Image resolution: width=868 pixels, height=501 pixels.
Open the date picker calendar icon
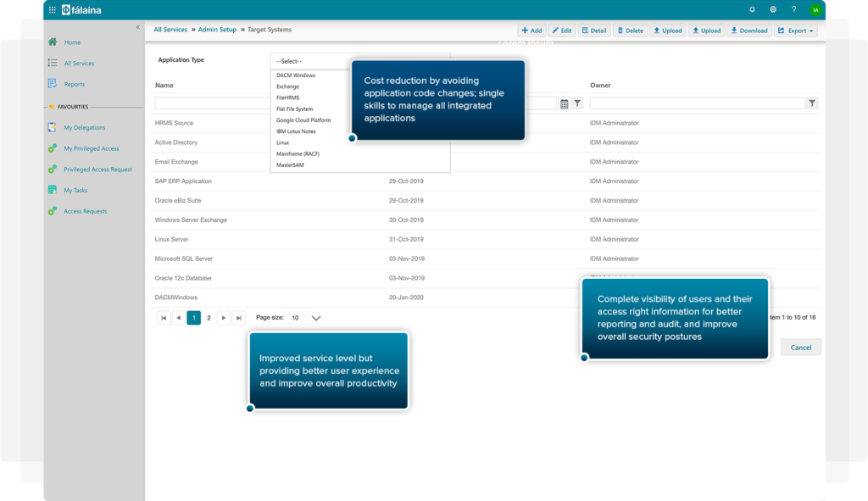564,103
